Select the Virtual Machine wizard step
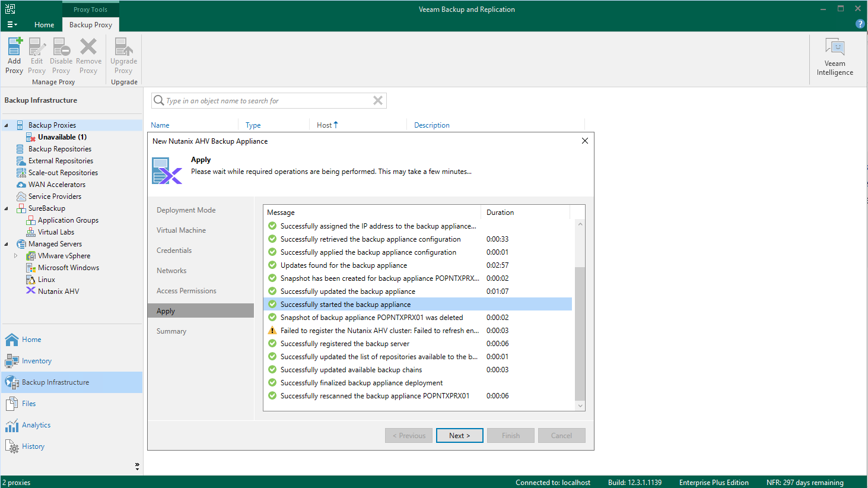 [181, 230]
